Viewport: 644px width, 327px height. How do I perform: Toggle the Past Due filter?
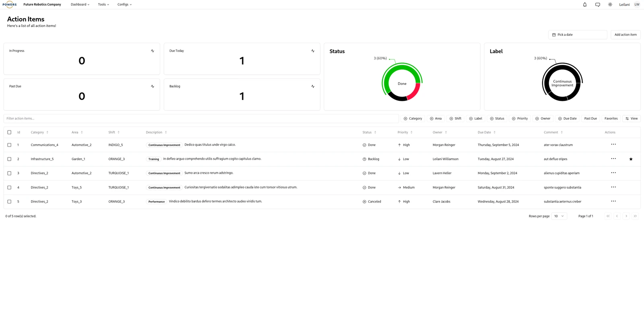(x=590, y=118)
